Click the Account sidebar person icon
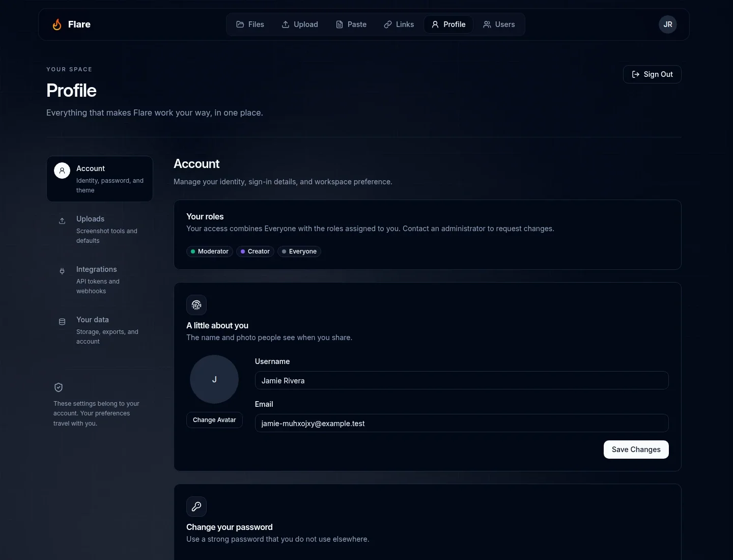Image resolution: width=733 pixels, height=560 pixels. 62,171
